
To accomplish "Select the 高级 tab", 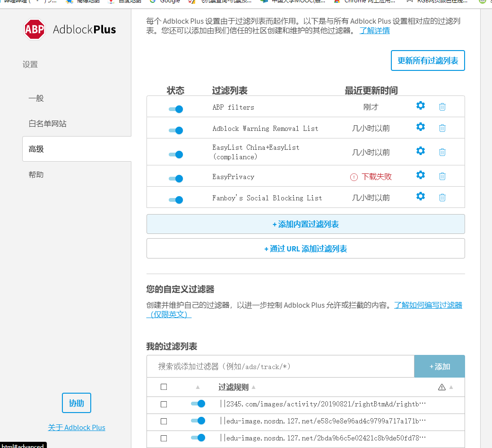I will [77, 149].
